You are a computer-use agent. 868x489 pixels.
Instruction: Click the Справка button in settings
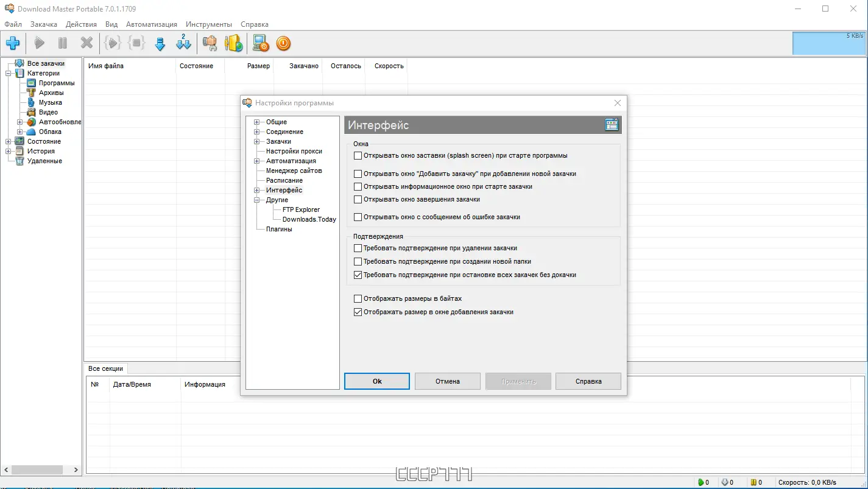click(x=587, y=381)
